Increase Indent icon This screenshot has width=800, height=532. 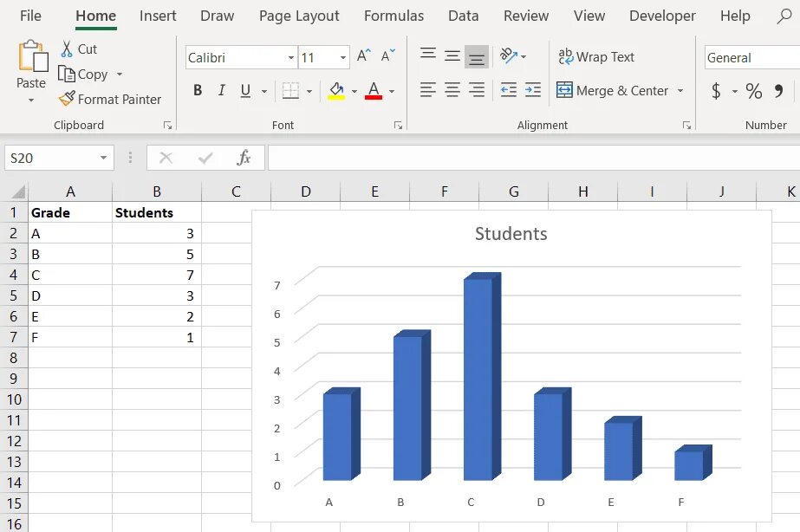pyautogui.click(x=533, y=90)
